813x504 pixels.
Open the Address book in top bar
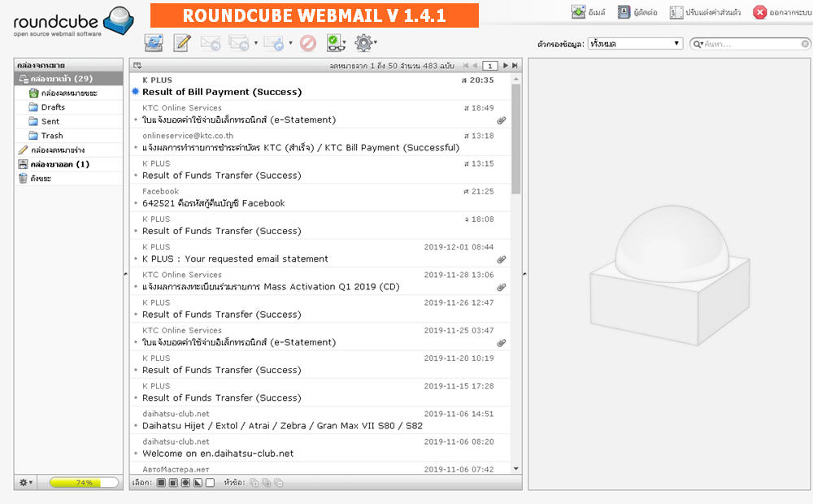[637, 12]
